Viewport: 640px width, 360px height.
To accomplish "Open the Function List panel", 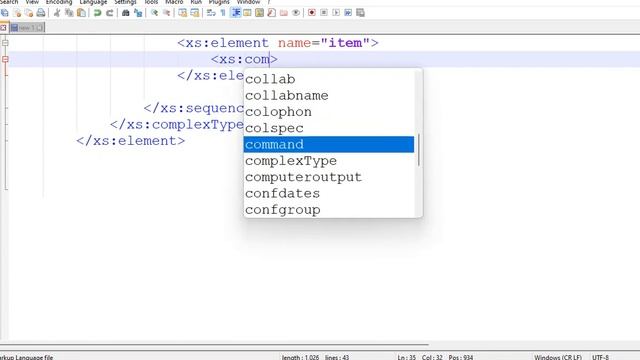I will tap(271, 13).
